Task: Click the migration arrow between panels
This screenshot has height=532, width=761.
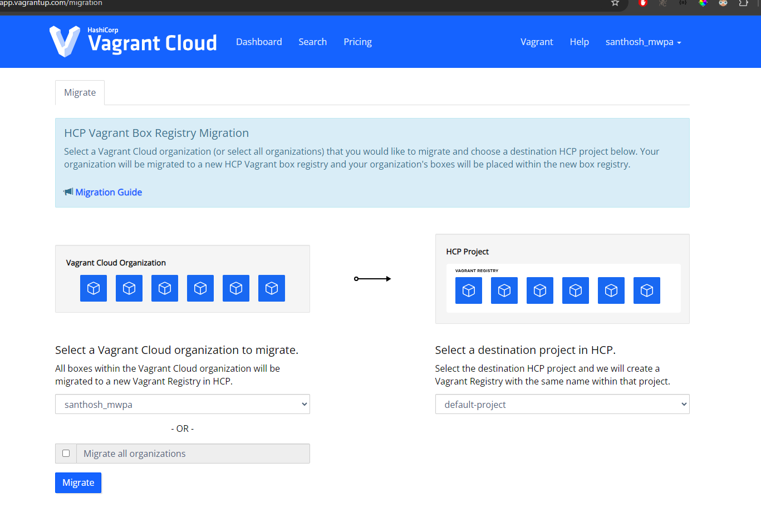Action: tap(372, 279)
